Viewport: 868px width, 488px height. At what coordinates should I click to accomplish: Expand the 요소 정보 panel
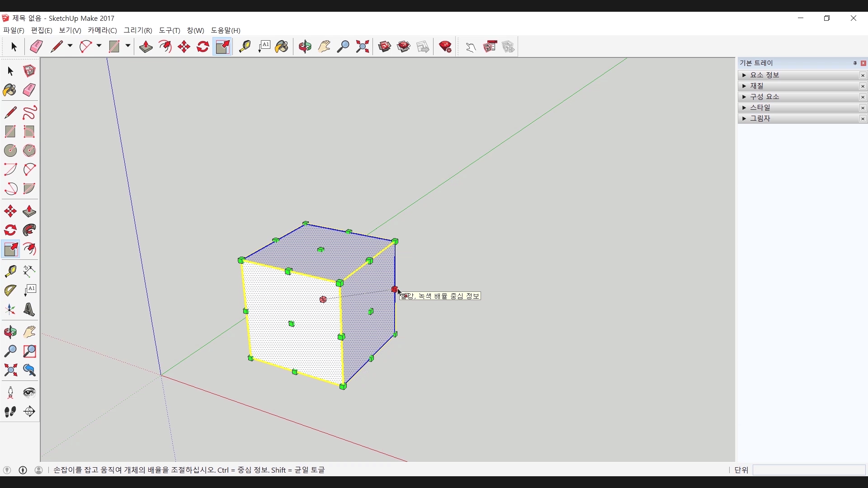pyautogui.click(x=744, y=75)
